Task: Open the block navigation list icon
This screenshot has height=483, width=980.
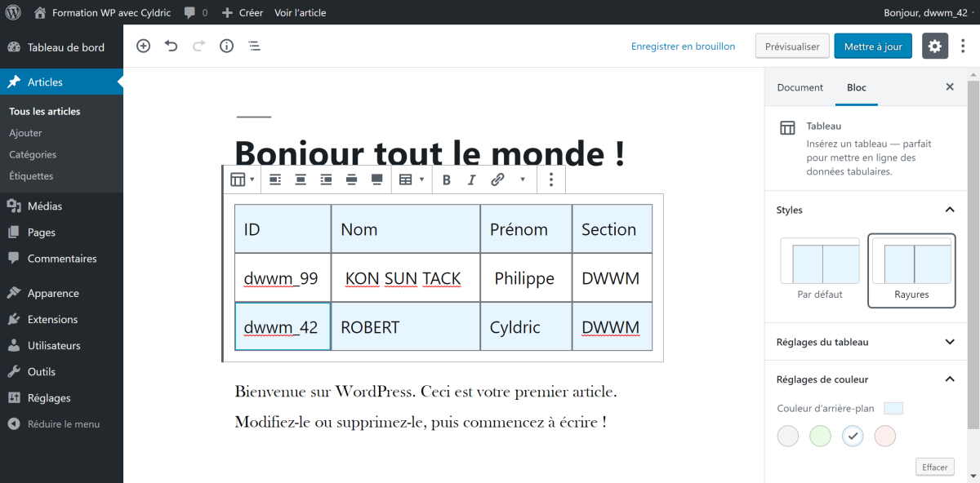Action: 254,47
